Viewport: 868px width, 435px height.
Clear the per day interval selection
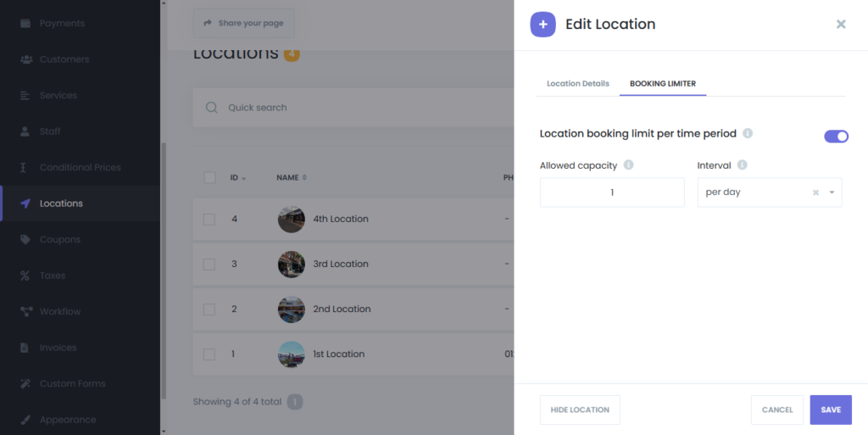coord(815,192)
